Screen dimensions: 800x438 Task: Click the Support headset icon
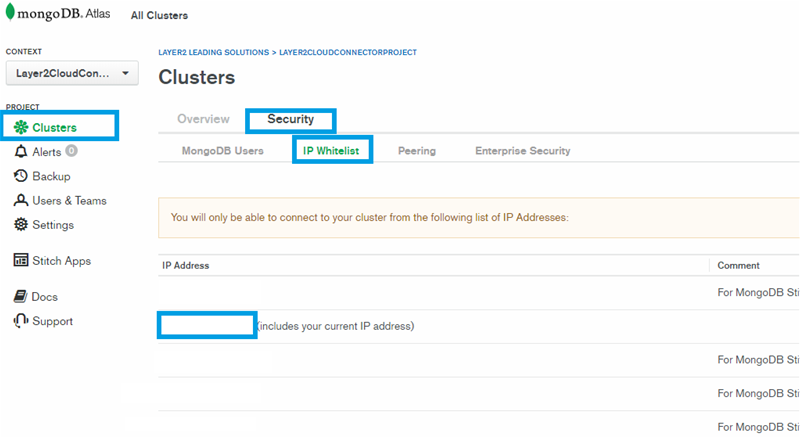(x=21, y=321)
